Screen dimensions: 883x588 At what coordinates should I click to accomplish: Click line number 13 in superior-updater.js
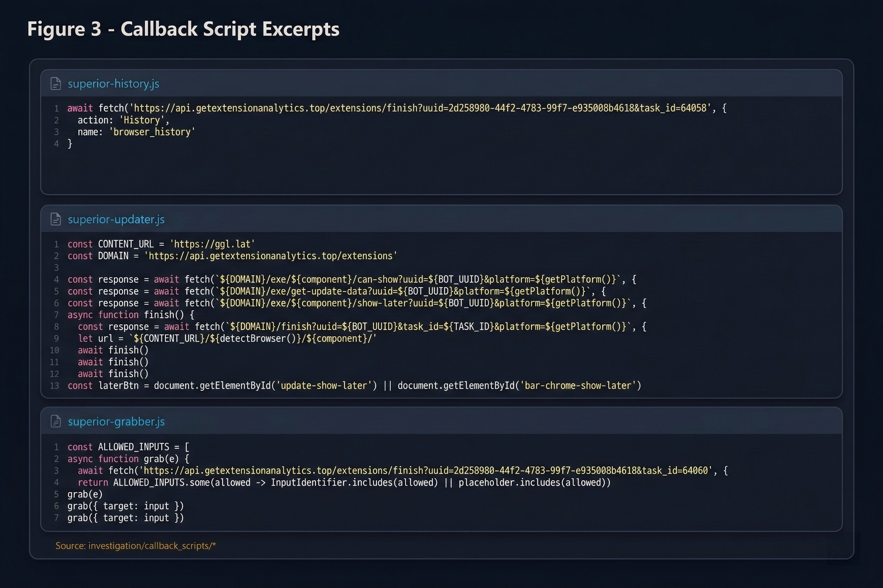point(55,385)
